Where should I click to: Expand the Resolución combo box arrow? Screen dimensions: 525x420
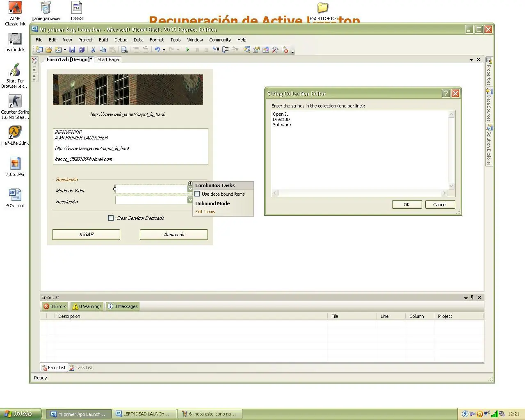(x=190, y=200)
